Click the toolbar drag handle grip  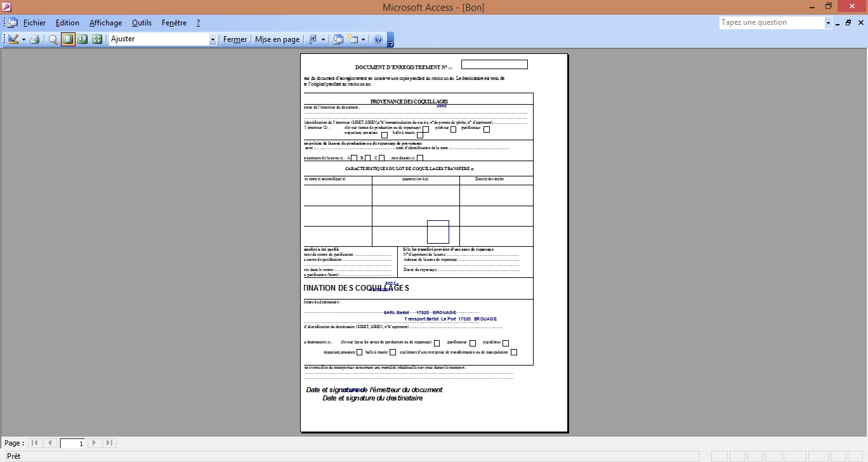(x=4, y=39)
